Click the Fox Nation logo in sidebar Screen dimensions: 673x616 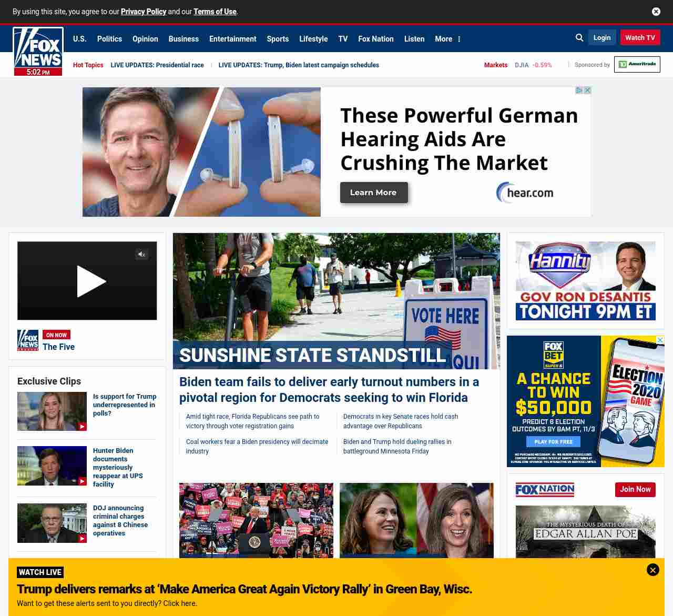pyautogui.click(x=545, y=490)
